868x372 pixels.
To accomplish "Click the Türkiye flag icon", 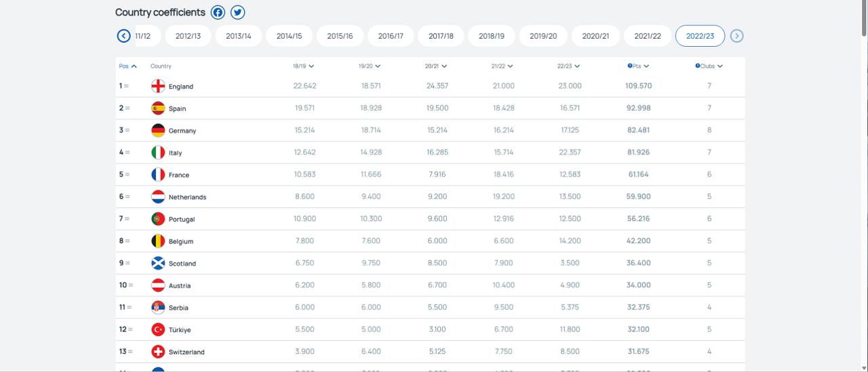I will tap(158, 329).
